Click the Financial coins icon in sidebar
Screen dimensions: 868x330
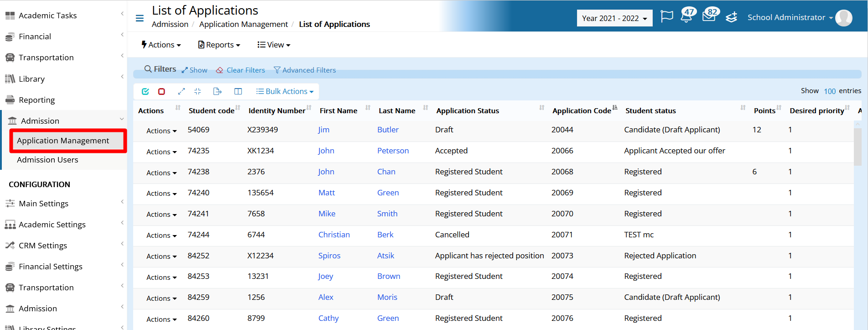(10, 37)
